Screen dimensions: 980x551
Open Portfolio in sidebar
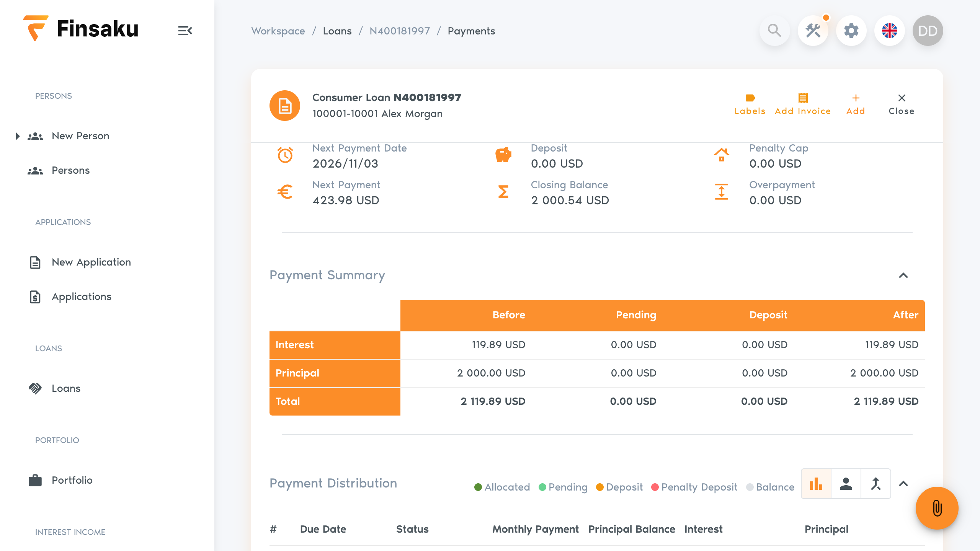[x=72, y=480]
